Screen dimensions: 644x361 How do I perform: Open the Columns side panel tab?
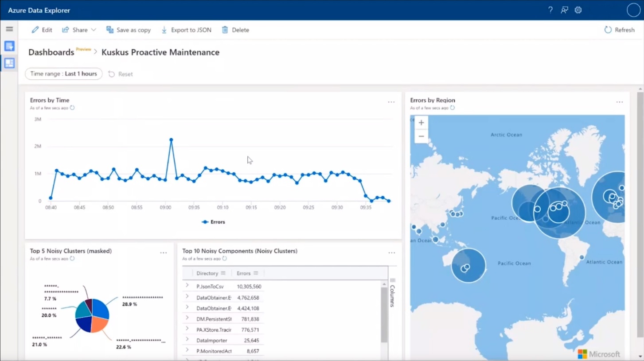392,293
